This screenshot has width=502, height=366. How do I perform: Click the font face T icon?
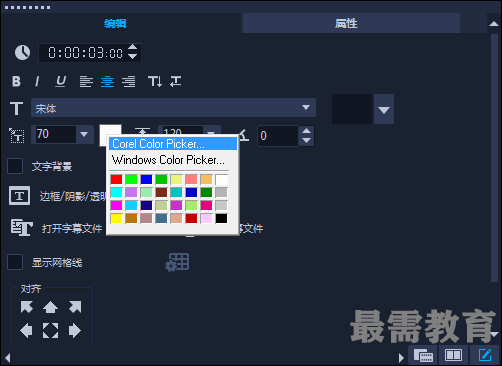point(16,108)
